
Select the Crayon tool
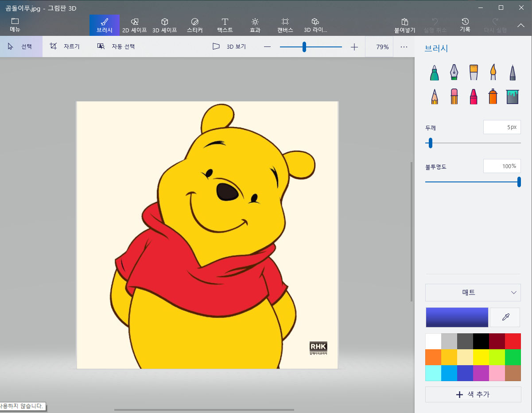coord(474,96)
